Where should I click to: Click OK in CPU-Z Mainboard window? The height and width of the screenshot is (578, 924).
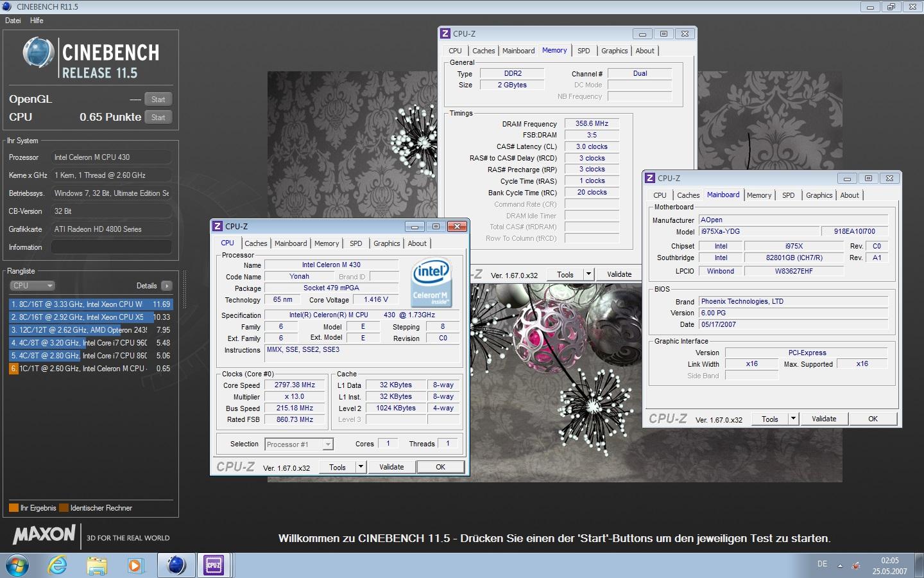pyautogui.click(x=873, y=419)
